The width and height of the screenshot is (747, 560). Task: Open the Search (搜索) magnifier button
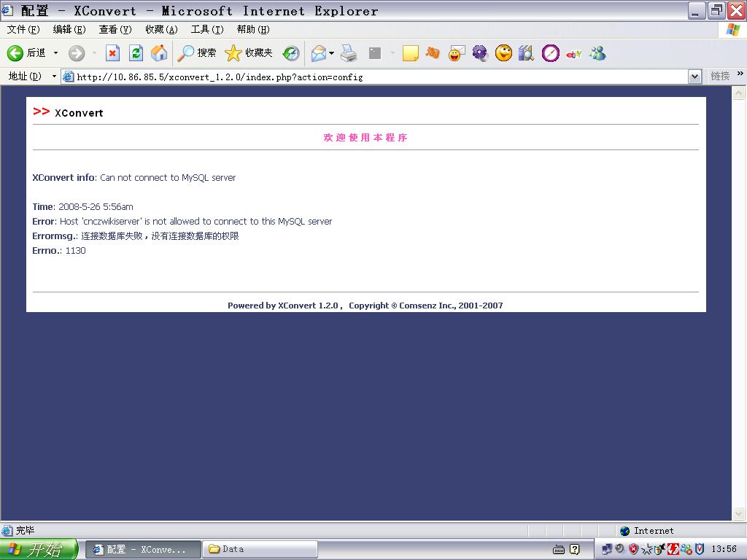tap(196, 52)
